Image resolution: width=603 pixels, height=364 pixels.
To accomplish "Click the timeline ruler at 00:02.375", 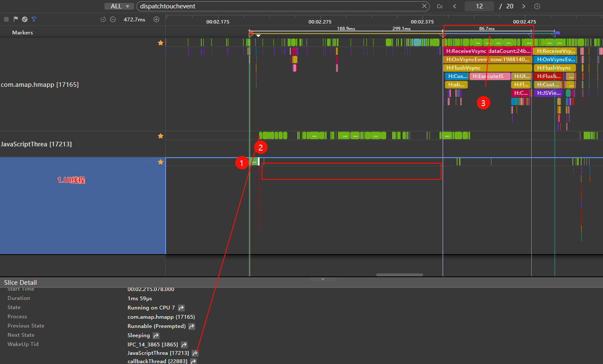I will tap(422, 22).
